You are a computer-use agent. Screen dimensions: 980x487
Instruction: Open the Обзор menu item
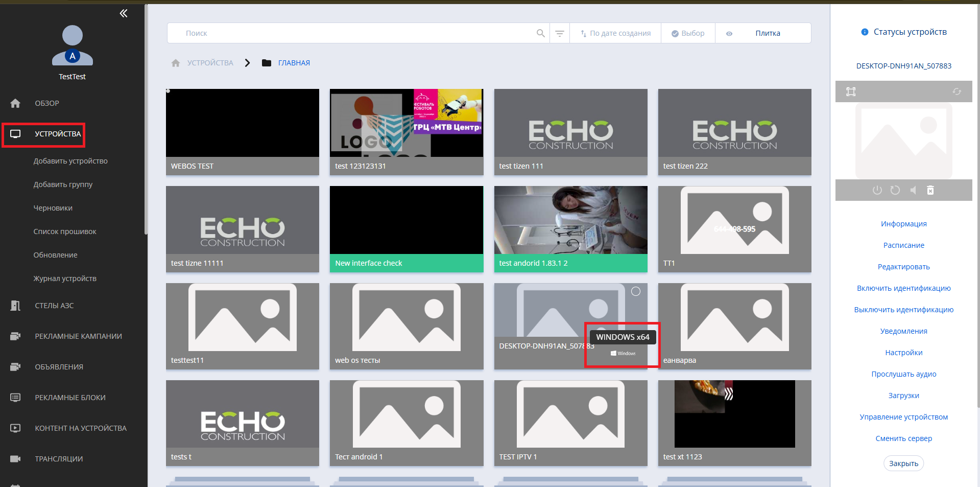tap(47, 103)
